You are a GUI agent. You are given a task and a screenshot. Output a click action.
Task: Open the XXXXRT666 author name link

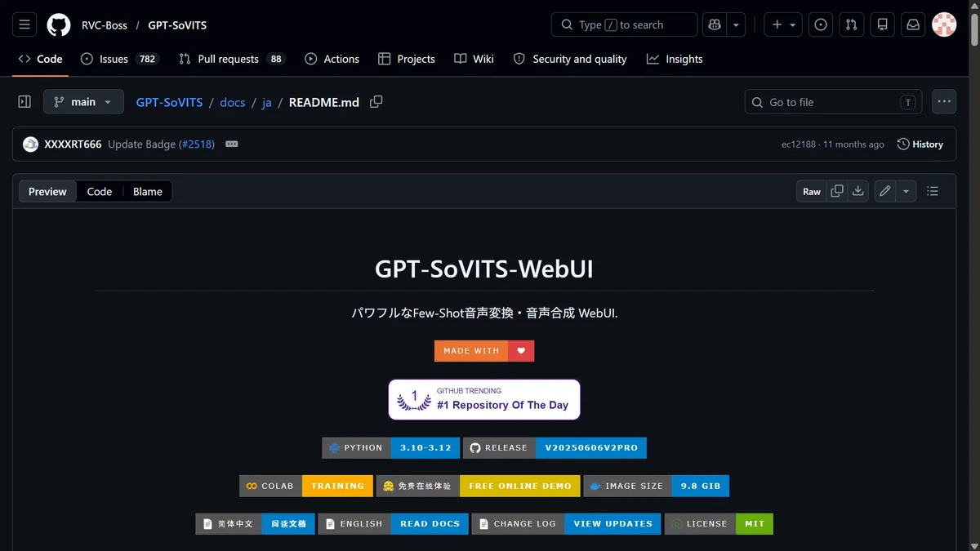pyautogui.click(x=73, y=144)
